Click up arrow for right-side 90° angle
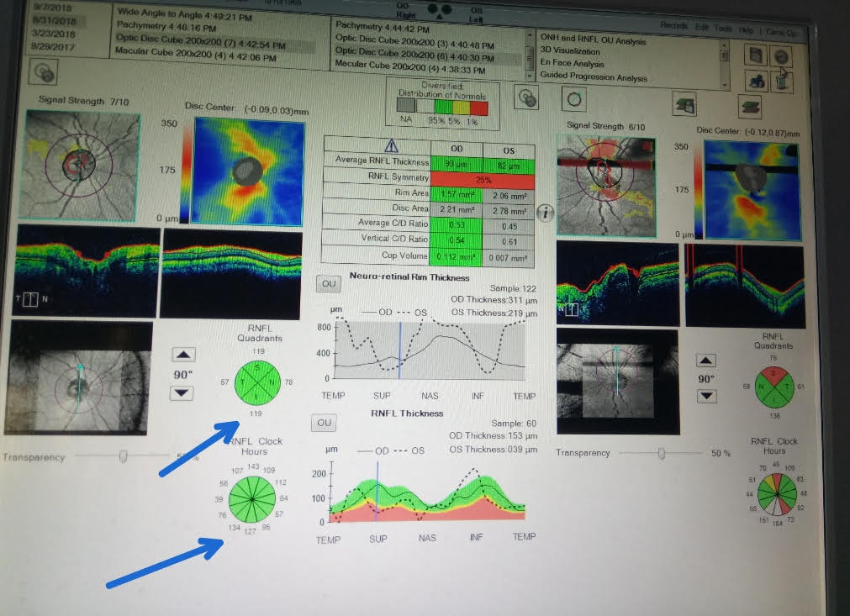850x616 pixels. (707, 361)
